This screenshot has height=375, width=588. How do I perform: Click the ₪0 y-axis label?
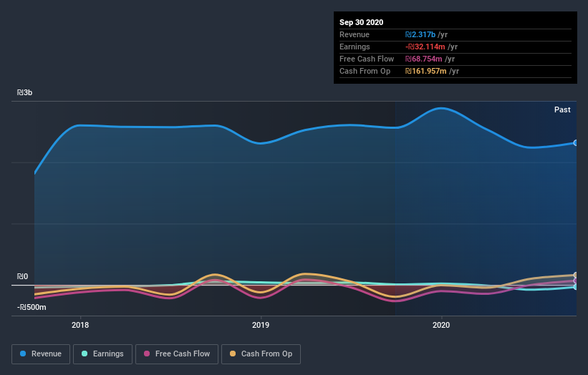coord(22,276)
